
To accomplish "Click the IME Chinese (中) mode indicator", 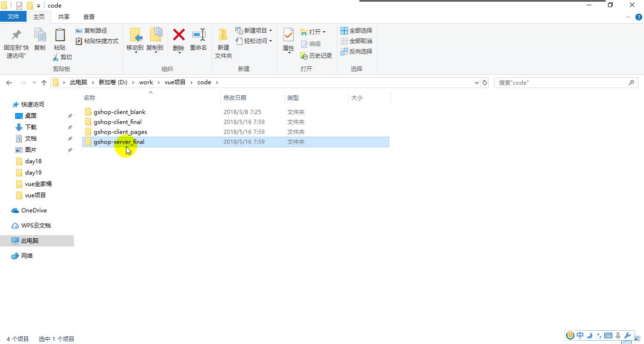I will (580, 335).
